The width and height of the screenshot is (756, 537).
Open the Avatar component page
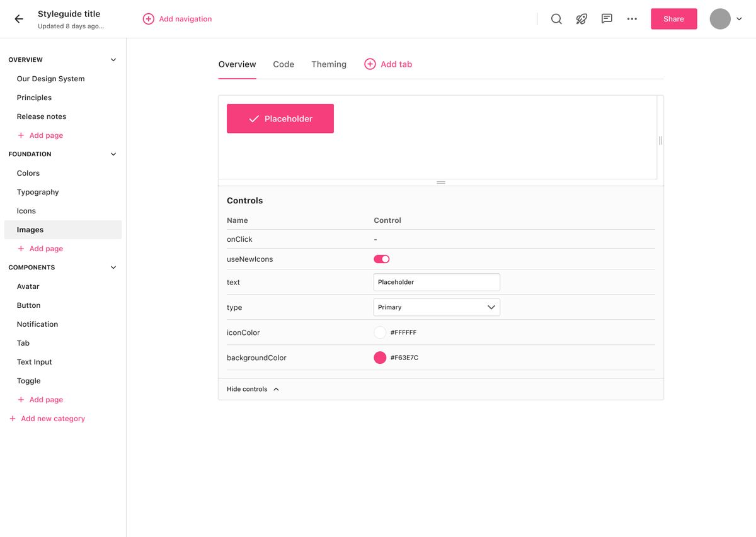click(28, 286)
